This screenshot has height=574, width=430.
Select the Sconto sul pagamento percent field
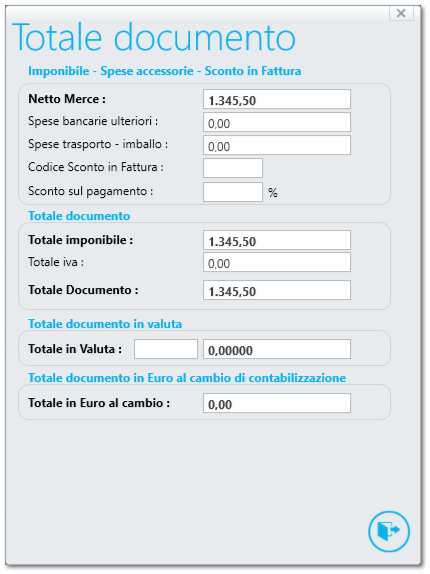click(233, 192)
